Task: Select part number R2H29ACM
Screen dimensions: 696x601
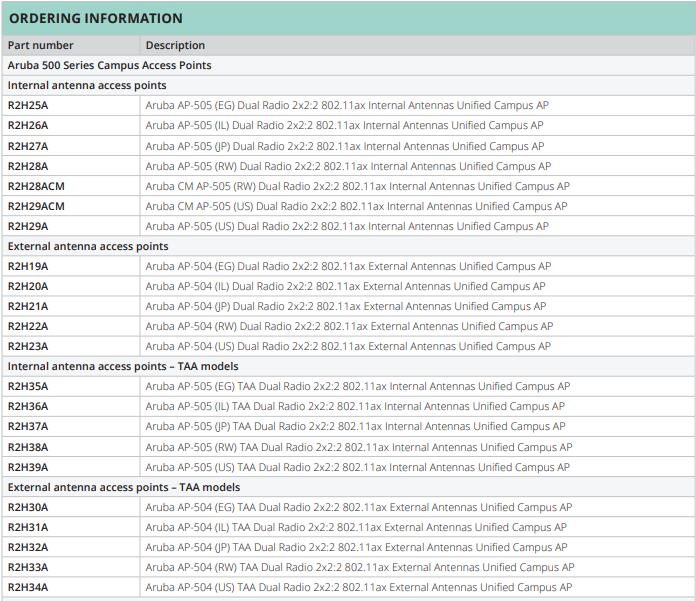Action: pos(36,206)
